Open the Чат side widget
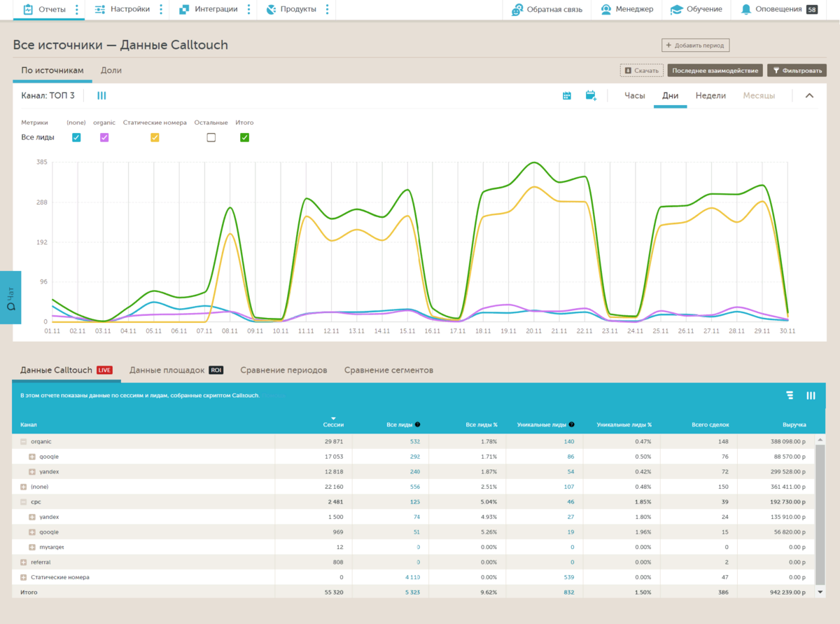 coord(10,298)
